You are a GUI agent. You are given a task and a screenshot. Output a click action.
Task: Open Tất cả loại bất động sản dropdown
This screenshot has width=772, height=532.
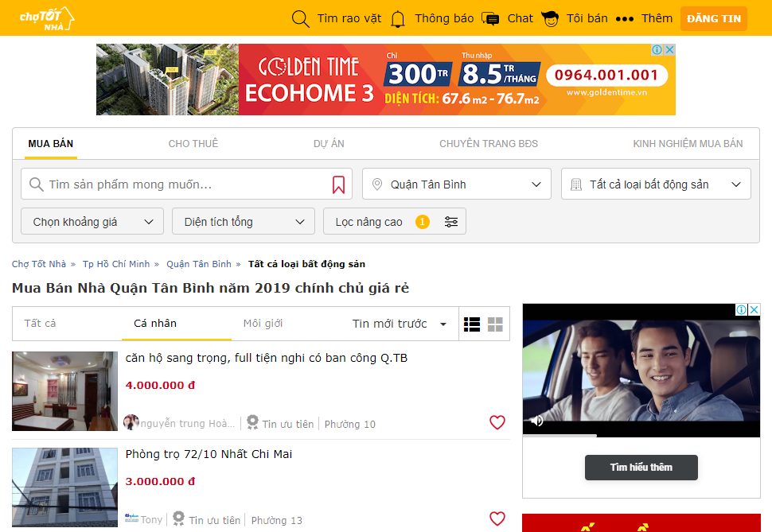656,184
